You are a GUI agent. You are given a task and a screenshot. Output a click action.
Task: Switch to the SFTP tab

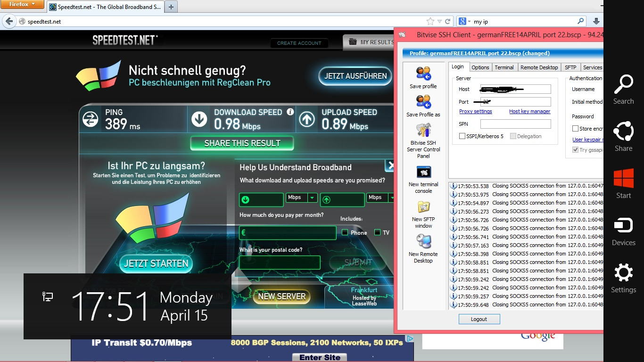coord(570,67)
